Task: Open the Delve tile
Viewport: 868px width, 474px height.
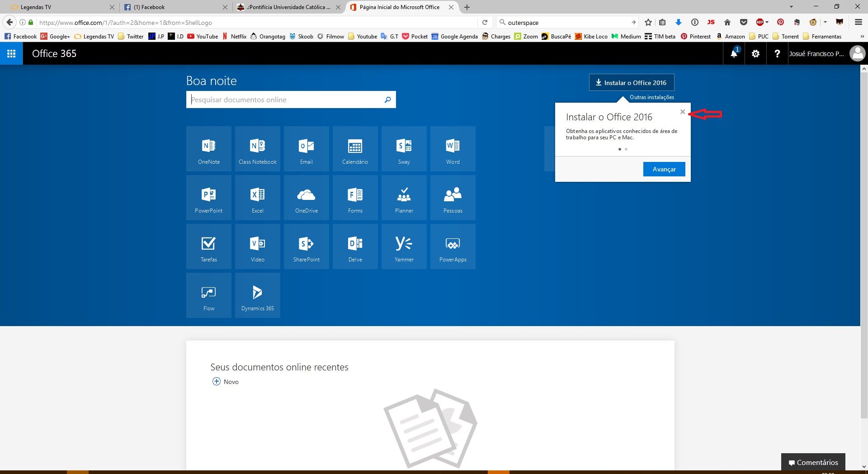Action: pyautogui.click(x=355, y=246)
